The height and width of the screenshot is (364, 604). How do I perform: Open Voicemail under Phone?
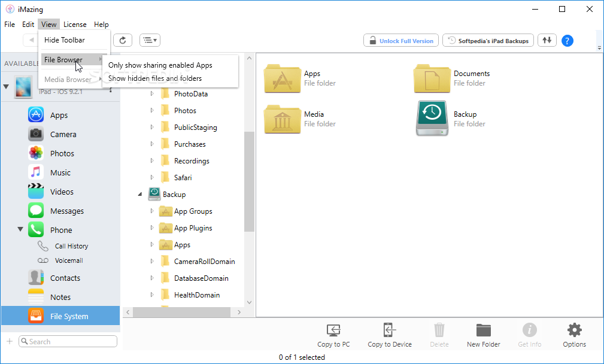(60, 260)
